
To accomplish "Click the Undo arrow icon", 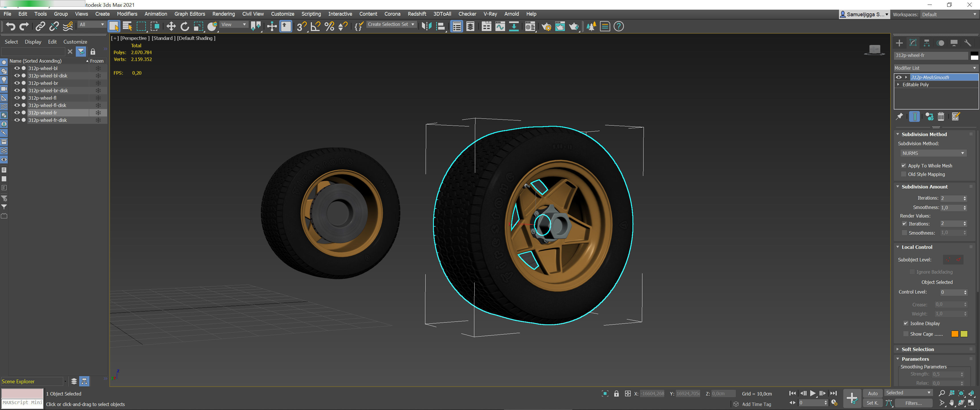I will pyautogui.click(x=10, y=26).
